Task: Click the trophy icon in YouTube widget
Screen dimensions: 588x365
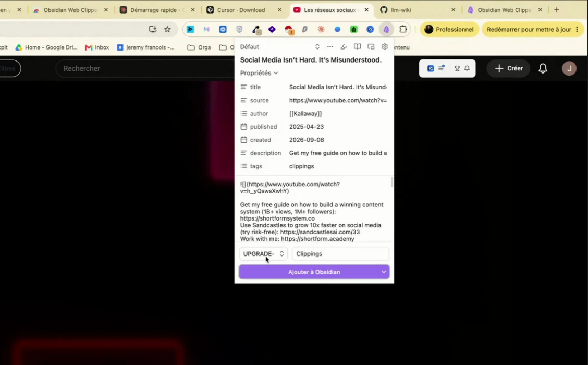Action: [457, 68]
